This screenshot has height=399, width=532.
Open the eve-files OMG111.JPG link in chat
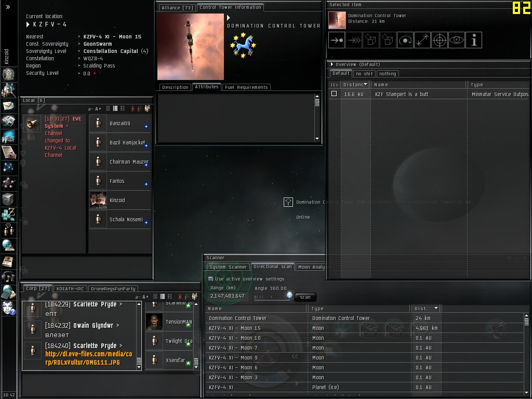point(88,358)
